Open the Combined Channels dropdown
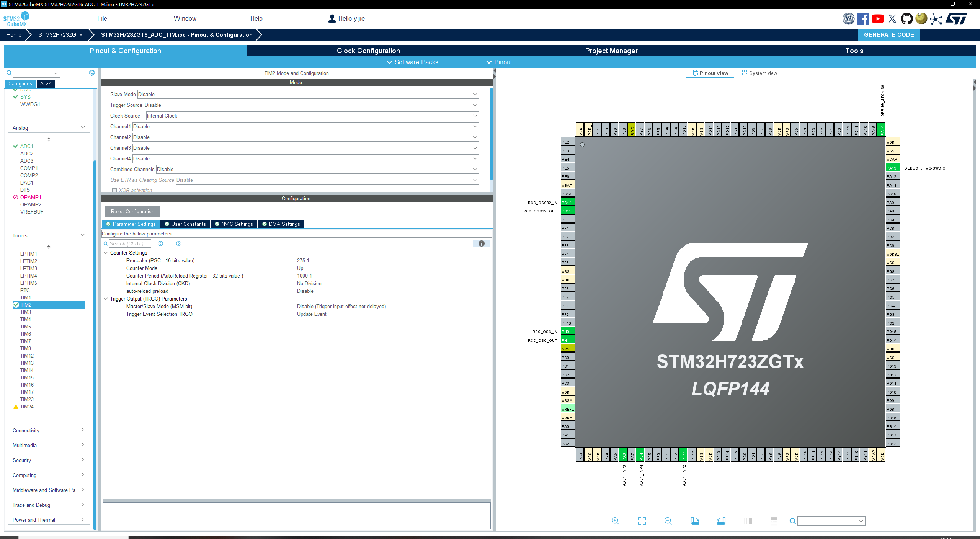This screenshot has width=980, height=539. (317, 169)
